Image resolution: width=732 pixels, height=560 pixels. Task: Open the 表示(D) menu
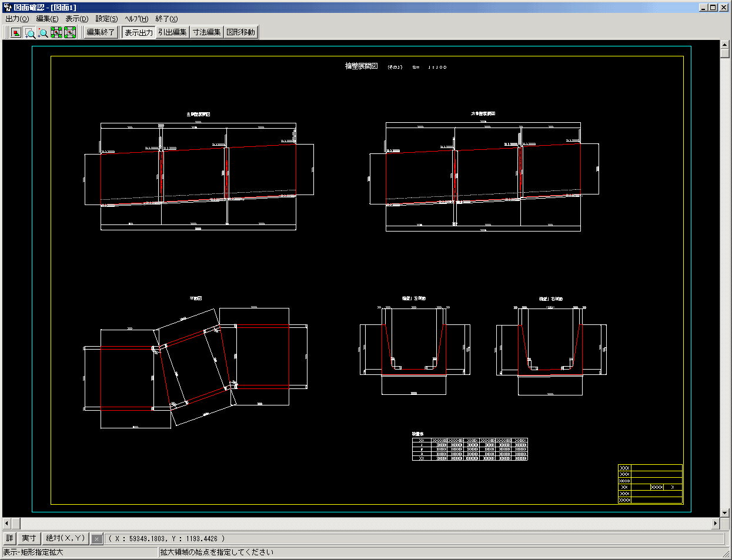[x=77, y=19]
